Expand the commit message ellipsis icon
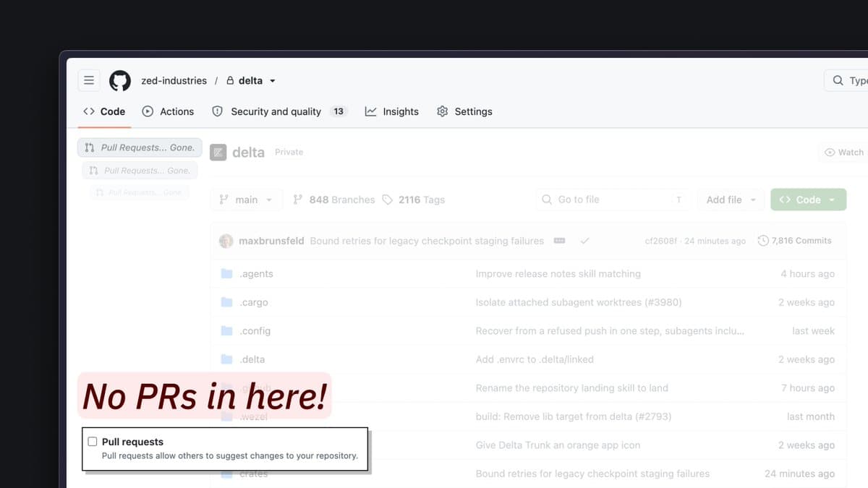Viewport: 868px width, 488px height. coord(559,241)
